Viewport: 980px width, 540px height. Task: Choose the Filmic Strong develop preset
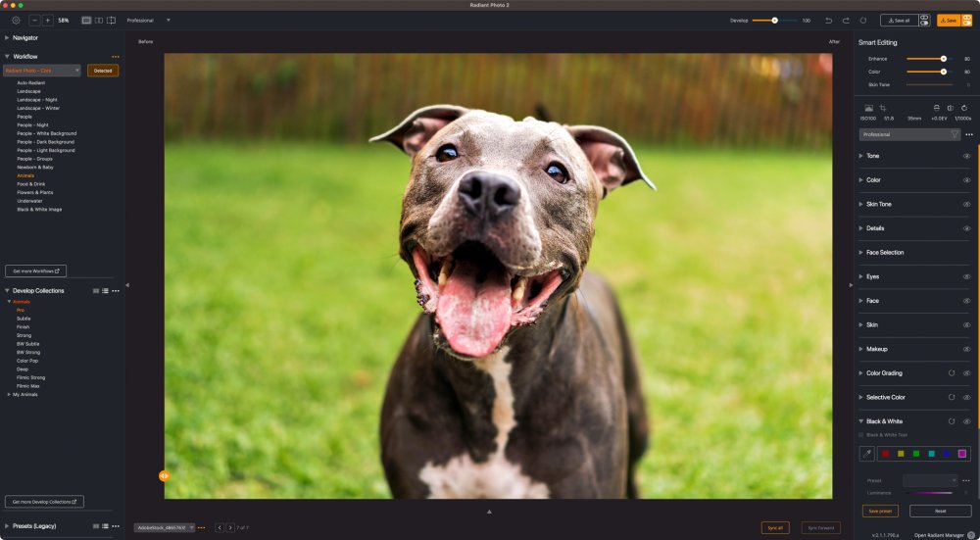tap(30, 377)
